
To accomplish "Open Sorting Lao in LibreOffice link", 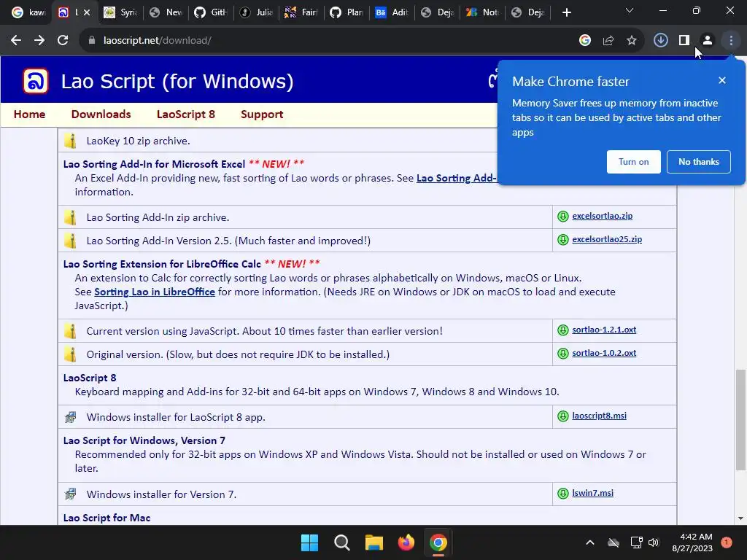I will pos(155,292).
